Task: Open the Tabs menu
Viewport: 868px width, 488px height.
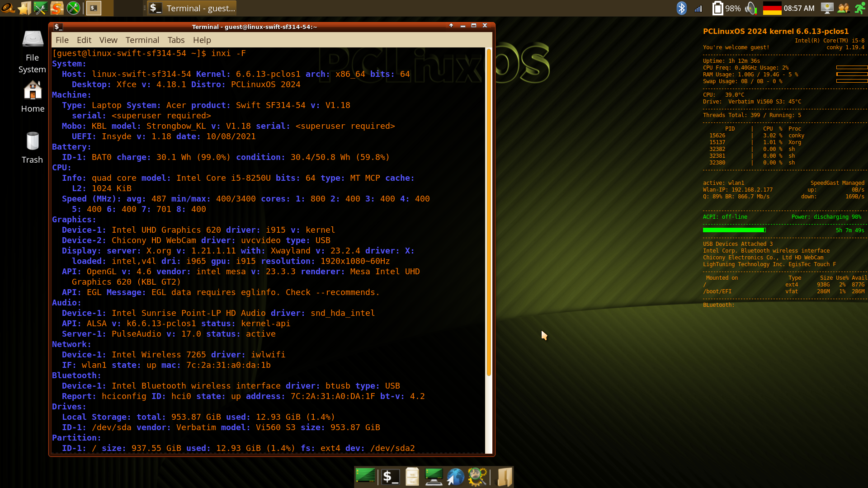Action: [x=176, y=40]
